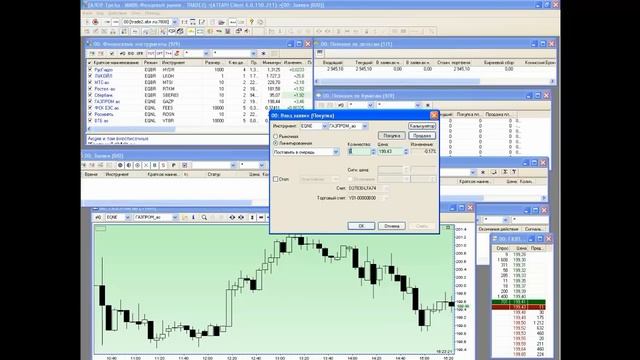The height and width of the screenshot is (360, 640).
Task: Click T+n filter icon in instruments window
Action: pos(168,53)
